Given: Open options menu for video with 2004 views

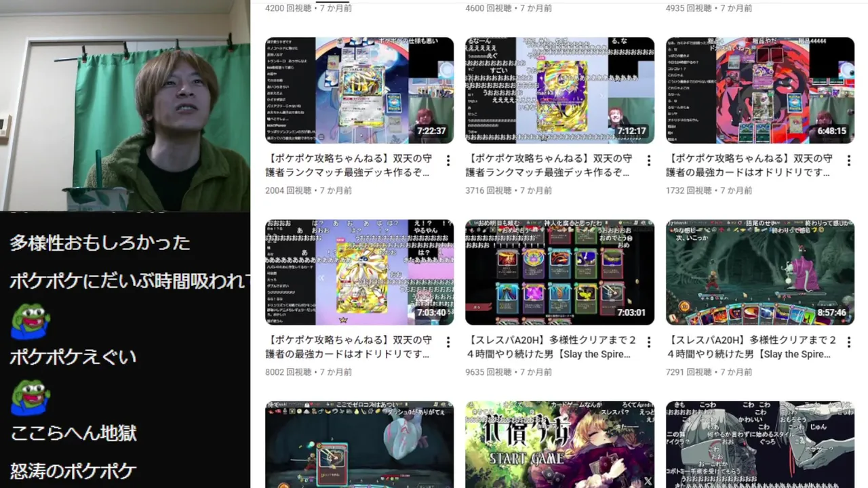Looking at the screenshot, I should [448, 161].
